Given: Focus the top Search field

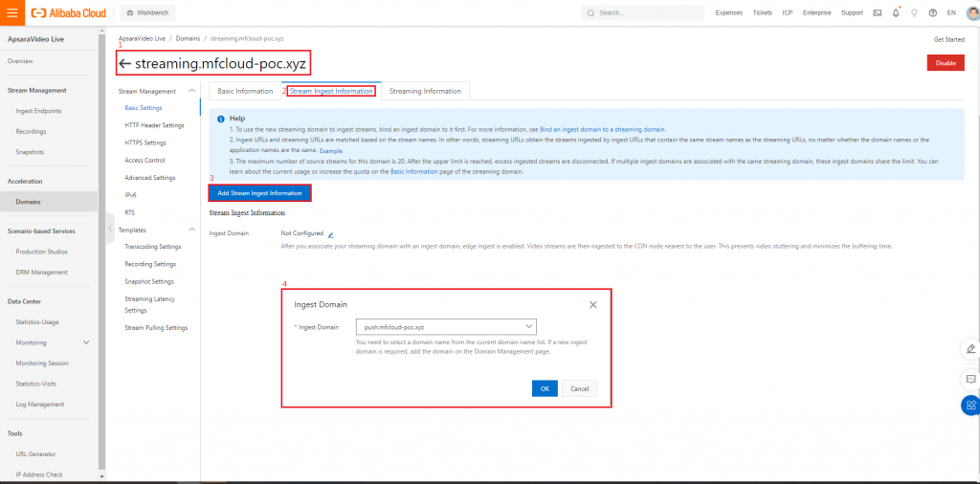Looking at the screenshot, I should tap(642, 12).
